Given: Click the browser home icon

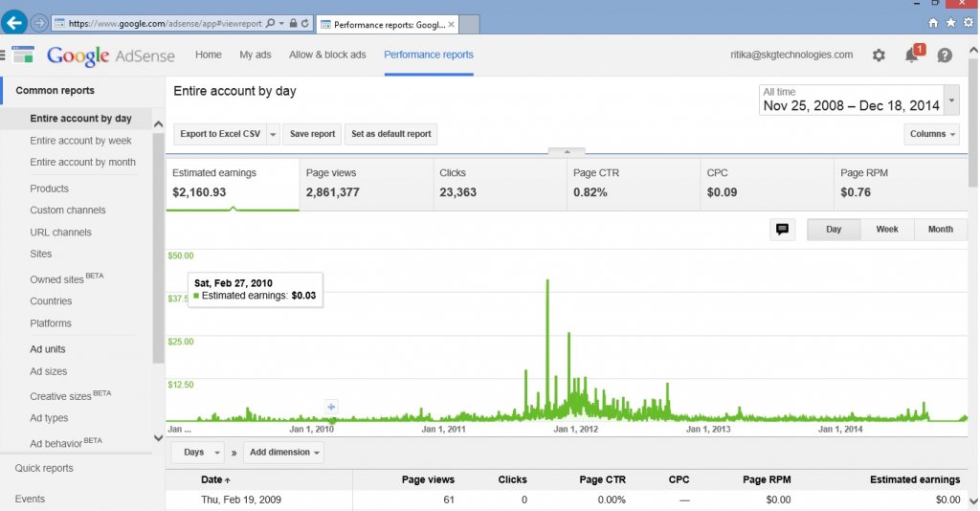Looking at the screenshot, I should tap(933, 23).
